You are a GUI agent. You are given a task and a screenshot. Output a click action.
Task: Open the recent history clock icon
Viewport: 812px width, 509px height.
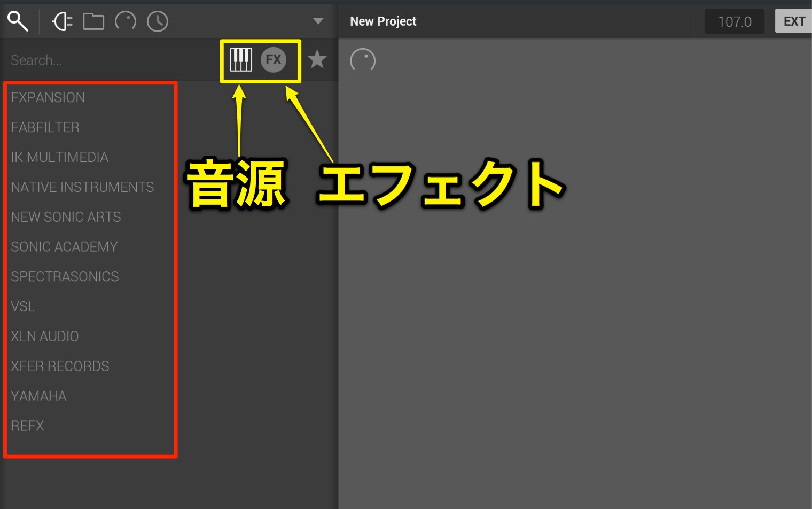point(158,21)
